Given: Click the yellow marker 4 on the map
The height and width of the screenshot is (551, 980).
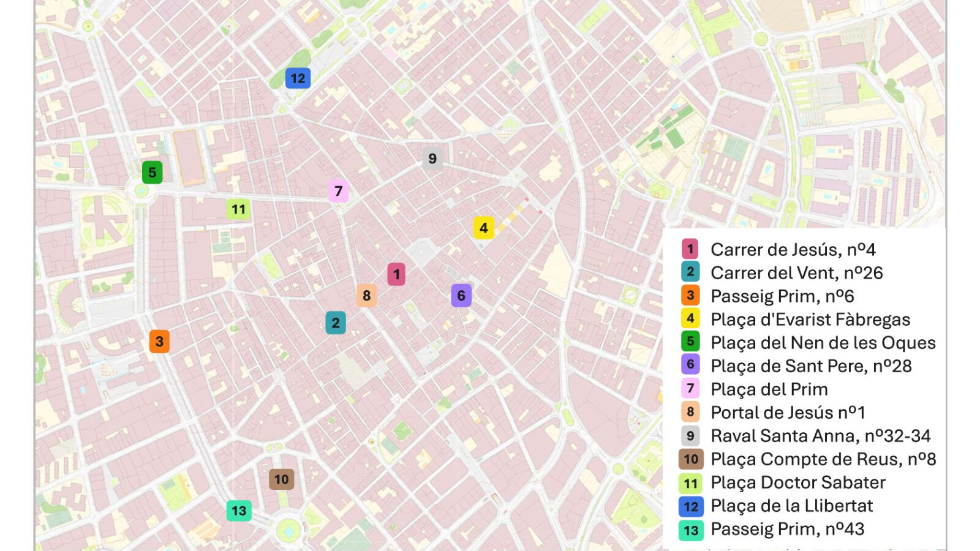Looking at the screenshot, I should pos(483,228).
